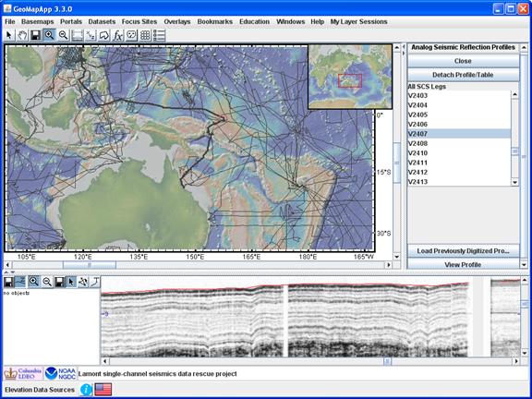
Task: Collapse the profile panel with small up arrow
Action: click(x=7, y=272)
